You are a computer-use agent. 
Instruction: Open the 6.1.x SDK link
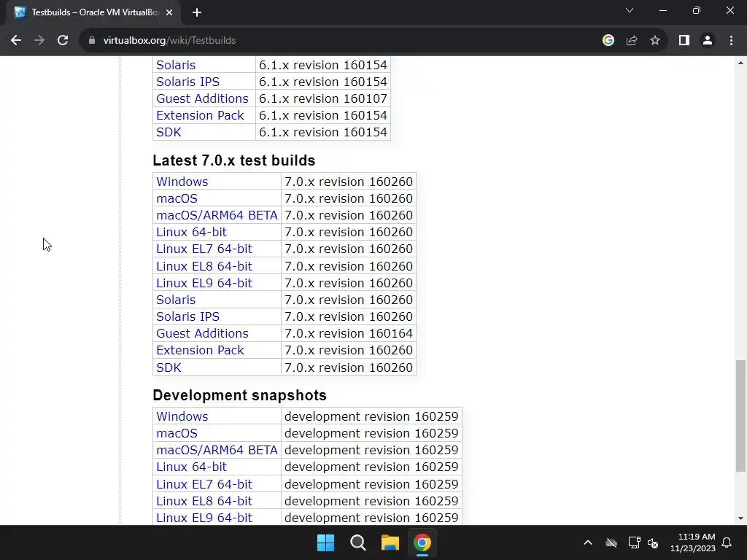[x=169, y=133]
